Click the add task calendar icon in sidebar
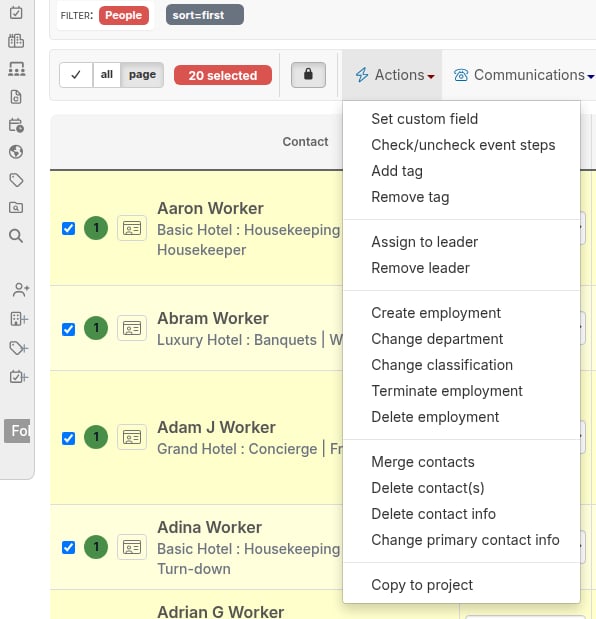 19,377
